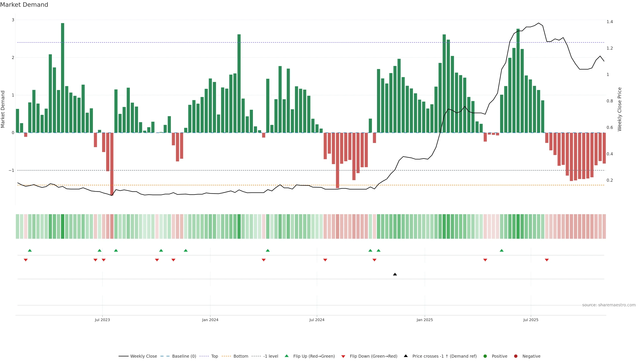Toggle the -1 level legend entry
This screenshot has height=362, width=644.
[x=271, y=356]
